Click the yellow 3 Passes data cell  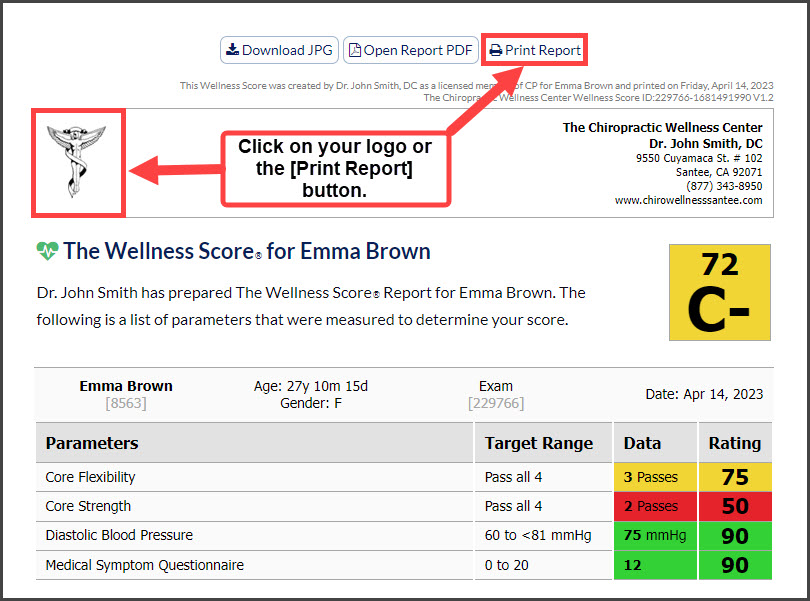tap(655, 477)
